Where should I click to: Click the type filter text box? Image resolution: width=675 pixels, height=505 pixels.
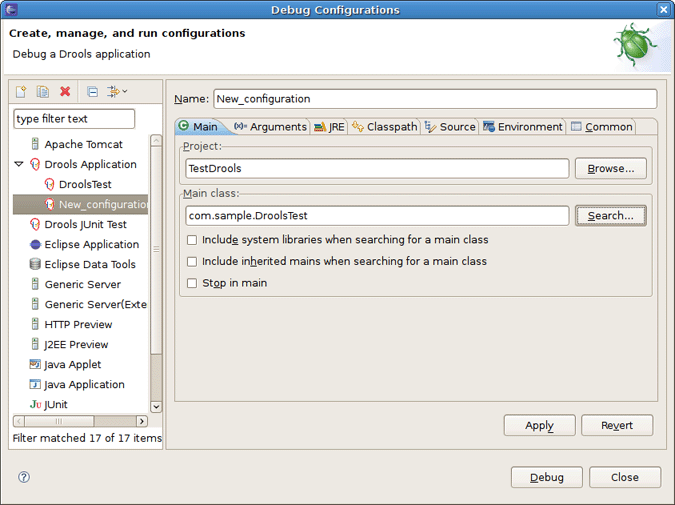[74, 119]
